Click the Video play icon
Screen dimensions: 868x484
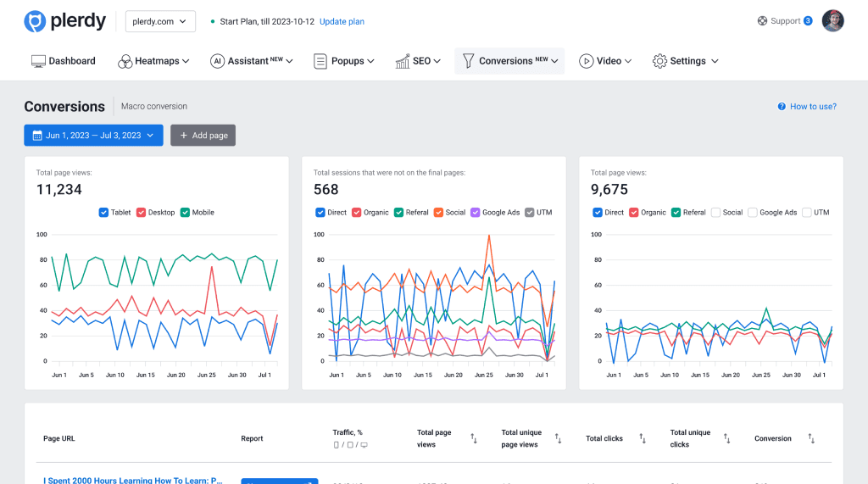[586, 61]
